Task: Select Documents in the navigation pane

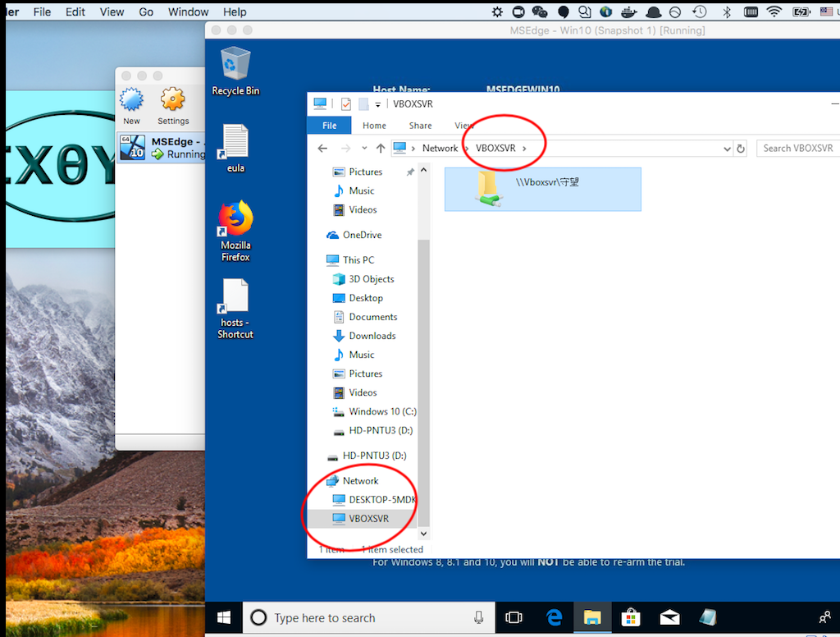Action: (365, 317)
